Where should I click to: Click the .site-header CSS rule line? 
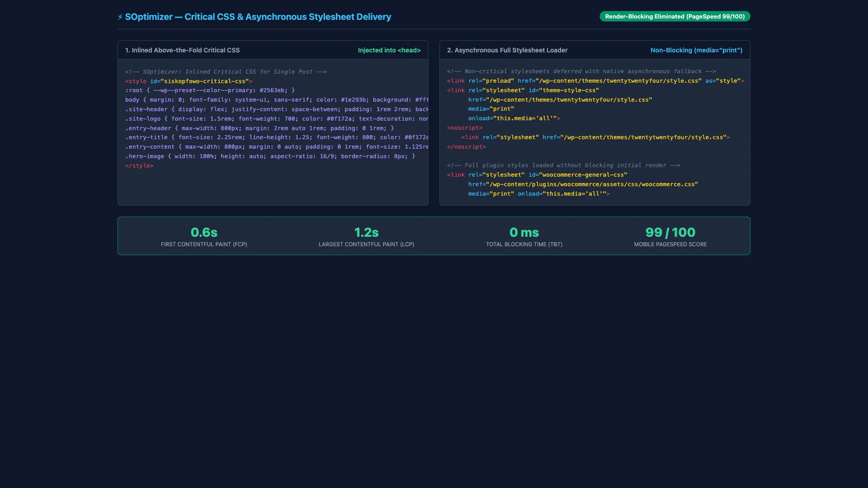(x=277, y=109)
